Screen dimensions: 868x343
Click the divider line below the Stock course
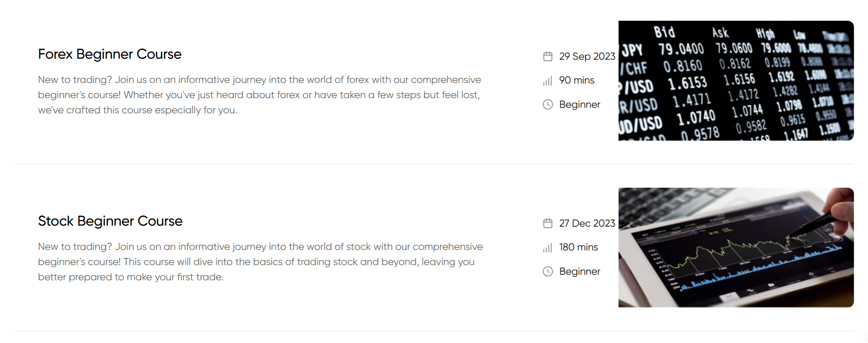[434, 331]
